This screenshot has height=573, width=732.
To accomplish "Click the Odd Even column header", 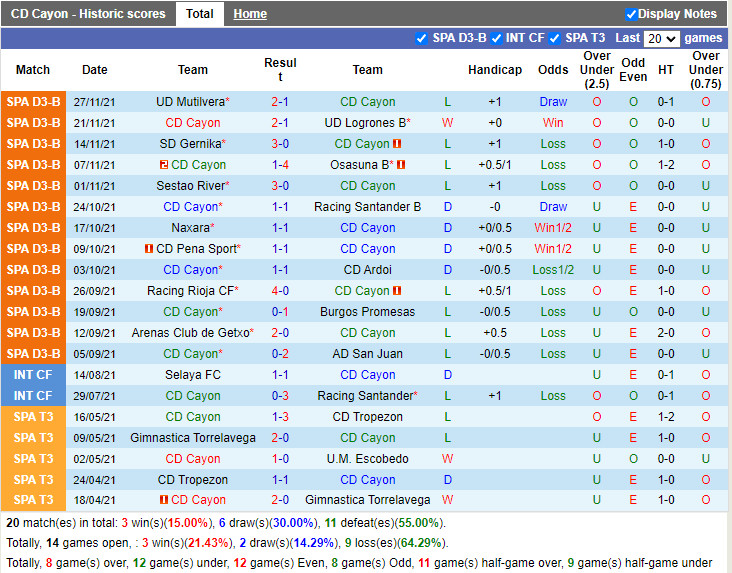I will click(633, 70).
